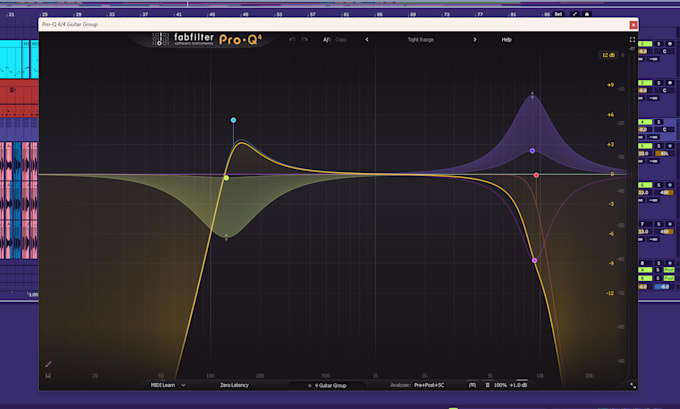This screenshot has width=680, height=409.
Task: Copy current state to other A/B slot
Action: tap(341, 39)
